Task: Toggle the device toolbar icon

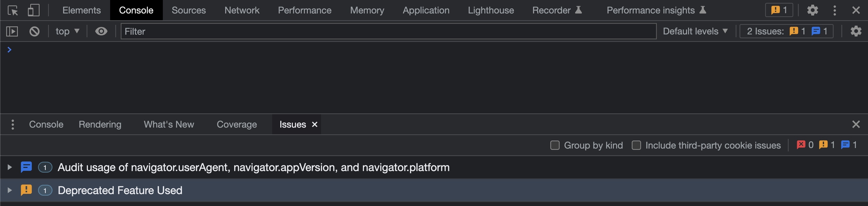Action: (33, 10)
